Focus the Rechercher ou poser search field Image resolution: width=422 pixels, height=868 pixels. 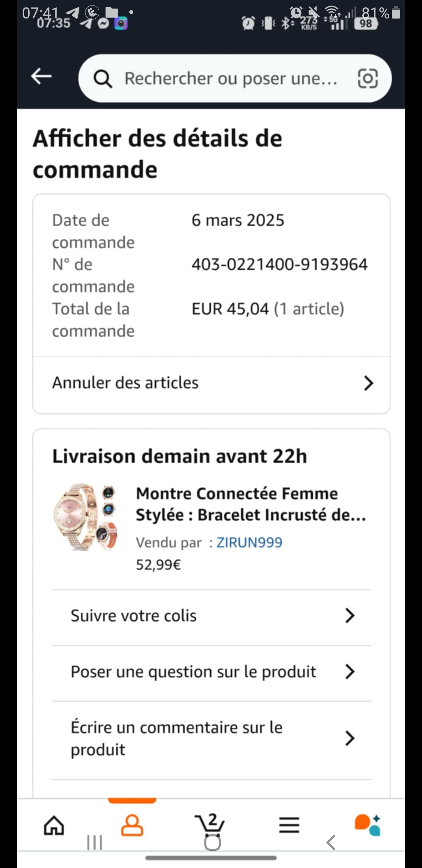[231, 79]
